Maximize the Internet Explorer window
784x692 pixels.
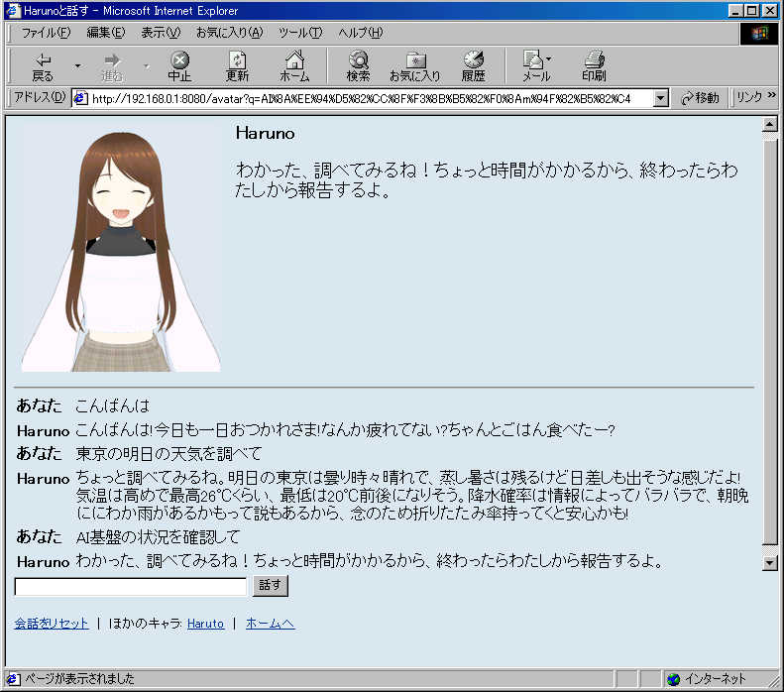point(751,11)
